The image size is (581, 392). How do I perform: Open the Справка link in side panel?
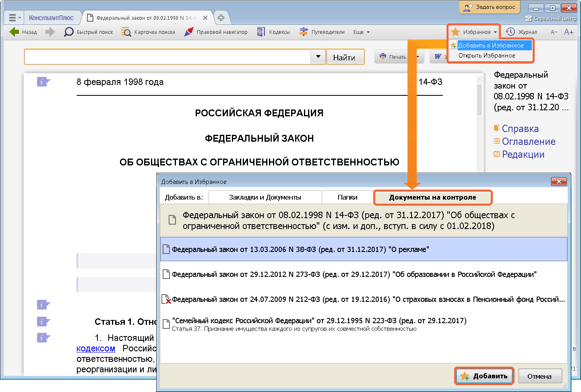520,129
